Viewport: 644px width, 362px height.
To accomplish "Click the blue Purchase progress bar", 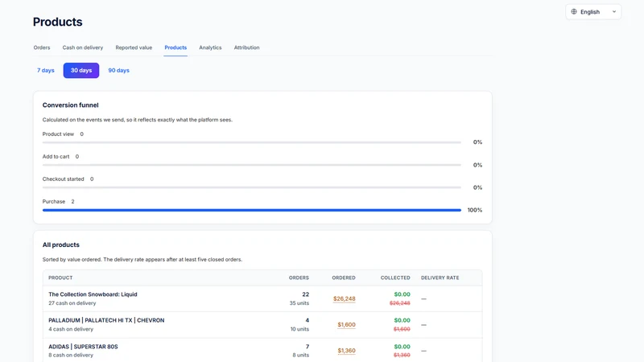I will pos(252,210).
